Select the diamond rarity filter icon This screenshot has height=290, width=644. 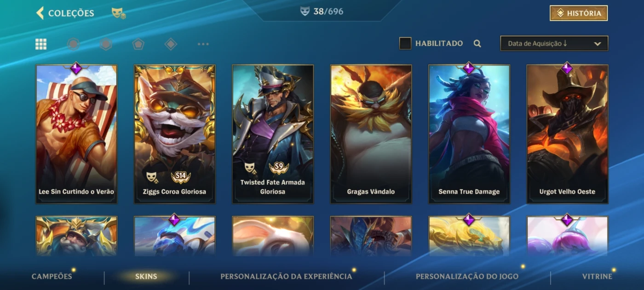[171, 44]
